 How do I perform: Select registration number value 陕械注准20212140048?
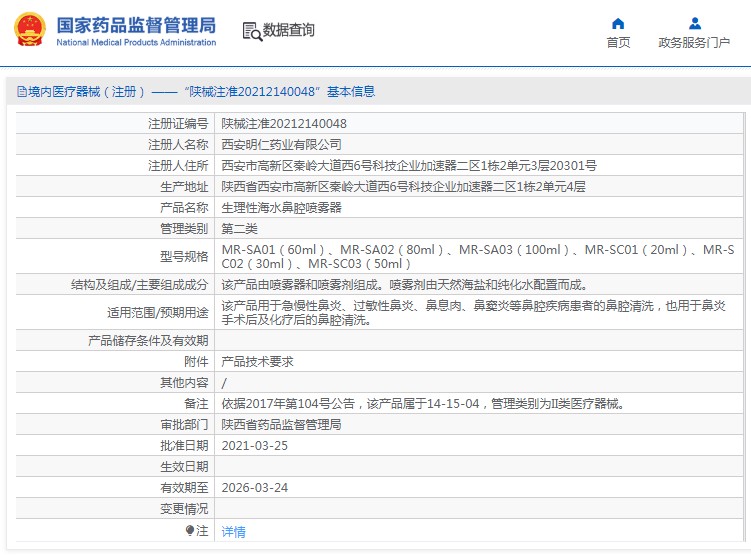click(284, 124)
